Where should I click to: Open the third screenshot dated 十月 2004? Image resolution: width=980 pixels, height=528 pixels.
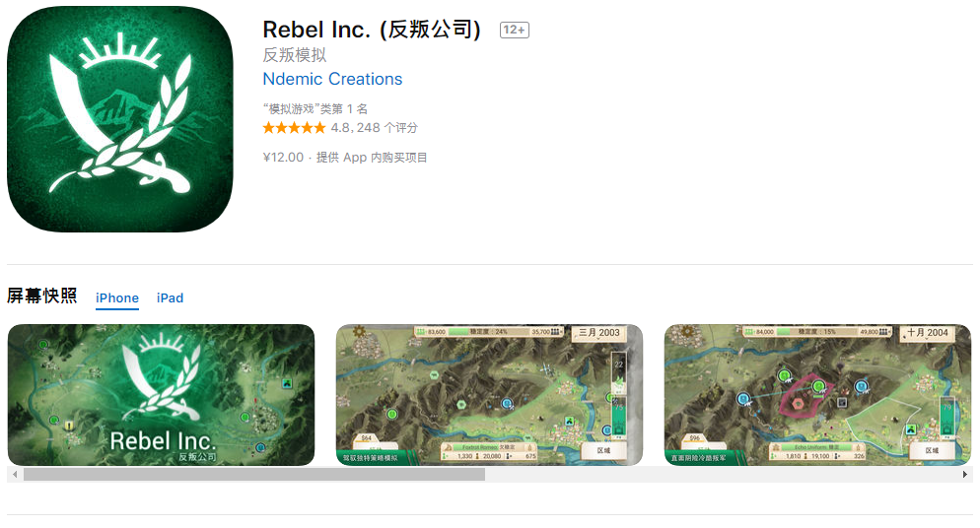tap(817, 394)
